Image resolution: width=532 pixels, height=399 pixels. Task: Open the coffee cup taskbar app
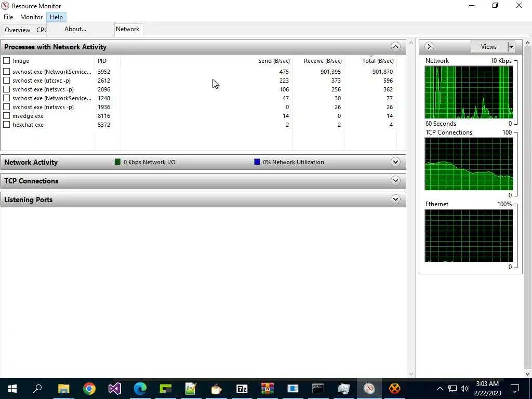tap(217, 389)
